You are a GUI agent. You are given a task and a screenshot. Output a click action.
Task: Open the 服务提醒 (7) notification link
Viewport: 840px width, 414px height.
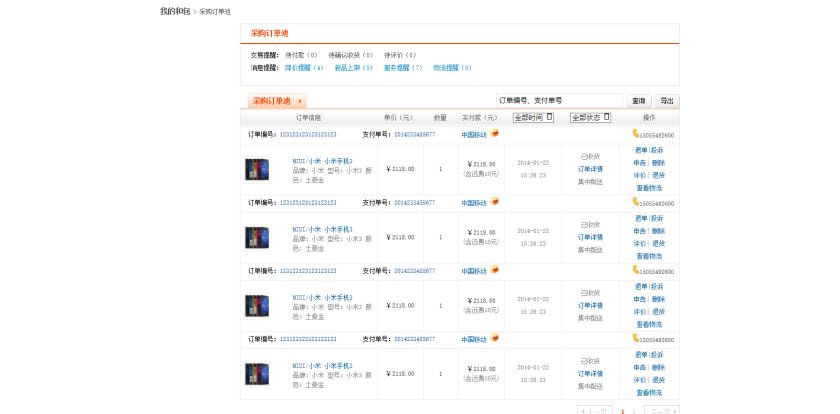[x=403, y=68]
